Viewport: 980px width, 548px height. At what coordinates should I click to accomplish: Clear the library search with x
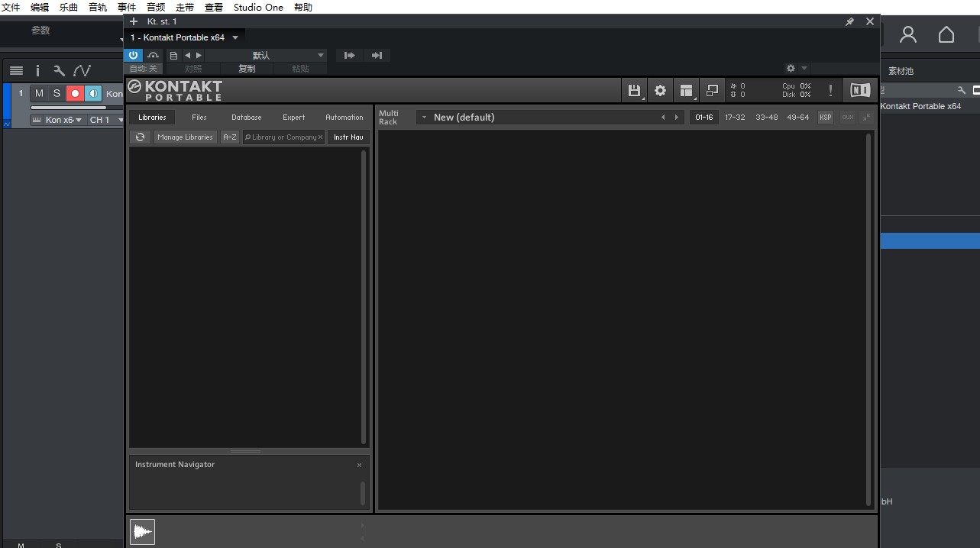[x=321, y=137]
